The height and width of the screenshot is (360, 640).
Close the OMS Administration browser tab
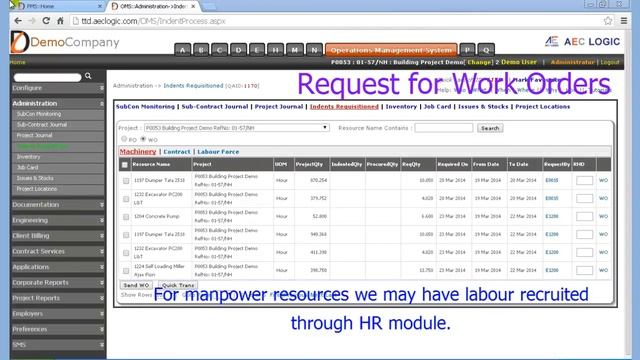[x=193, y=6]
